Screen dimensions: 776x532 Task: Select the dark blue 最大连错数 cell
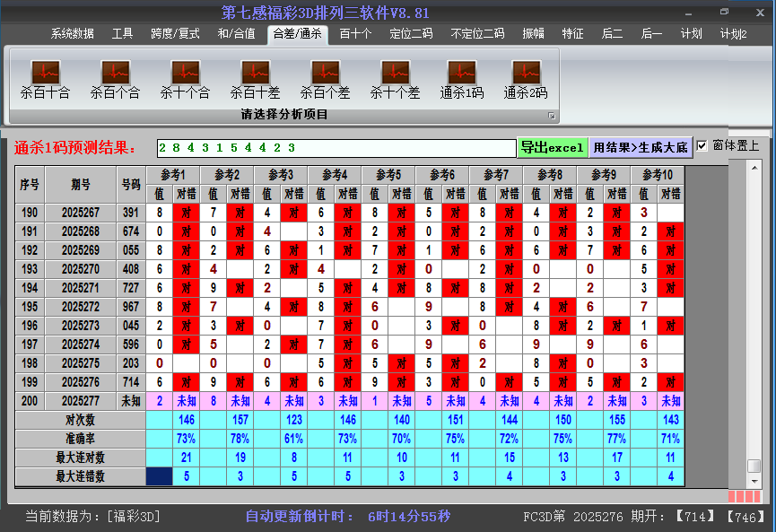[x=159, y=476]
